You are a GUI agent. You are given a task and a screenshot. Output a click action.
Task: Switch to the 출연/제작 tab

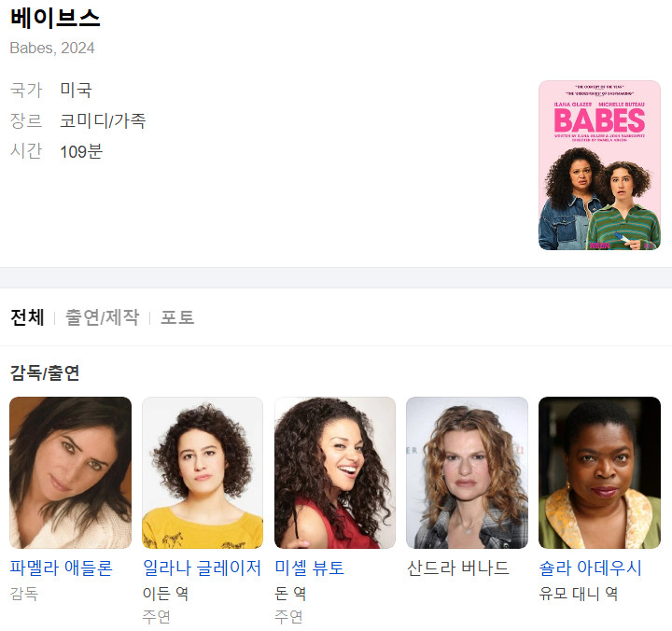coord(102,317)
